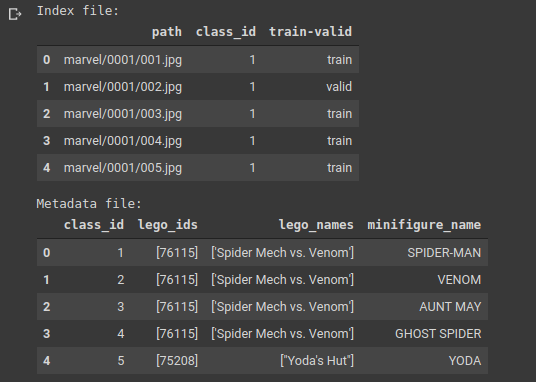Click the [76115] cell in AUNT MAY row
Image resolution: width=536 pixels, height=382 pixels.
click(x=177, y=307)
